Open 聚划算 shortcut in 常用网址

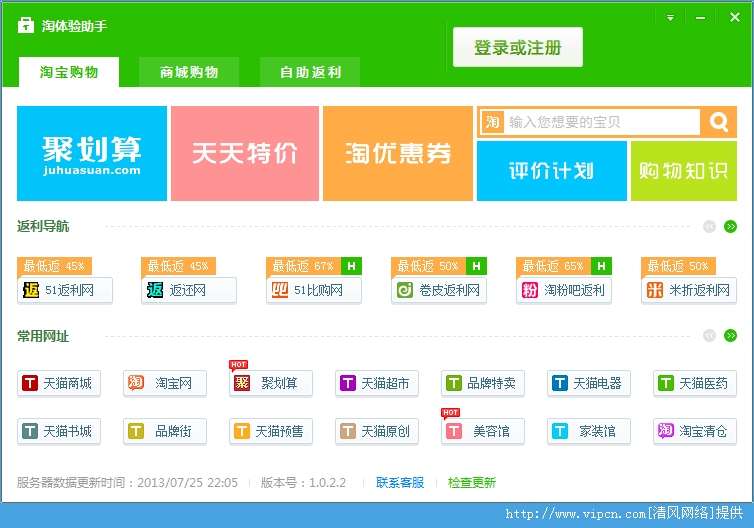(x=271, y=383)
